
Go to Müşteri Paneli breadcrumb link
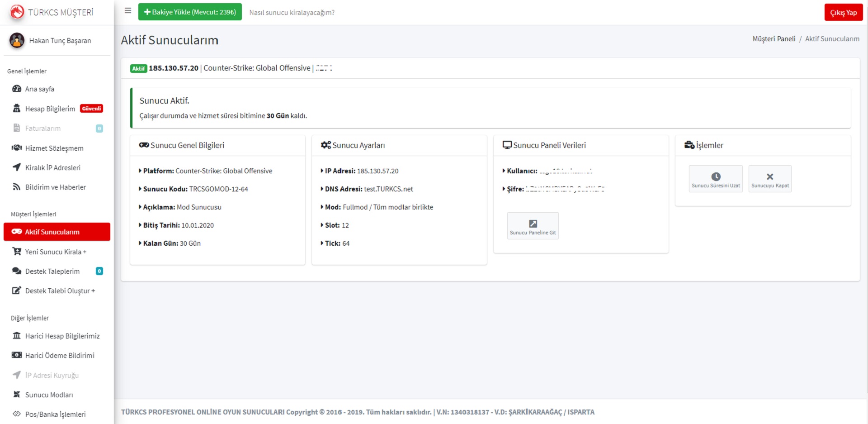tap(774, 39)
